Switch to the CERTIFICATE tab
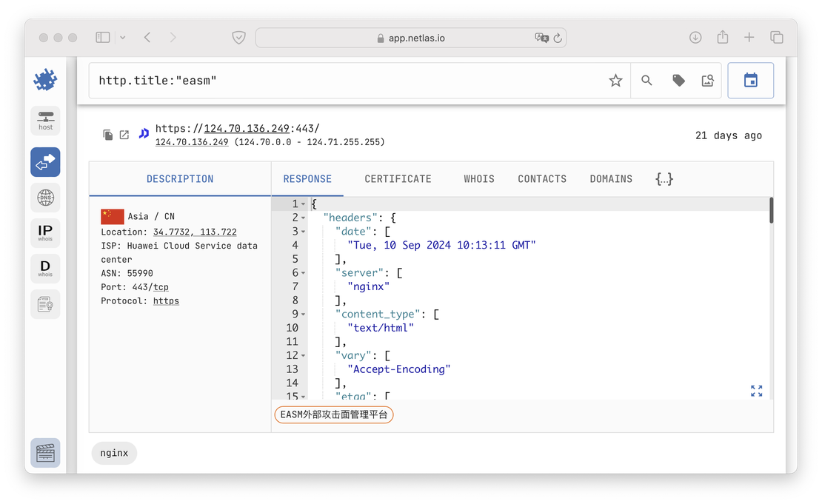 (x=398, y=178)
